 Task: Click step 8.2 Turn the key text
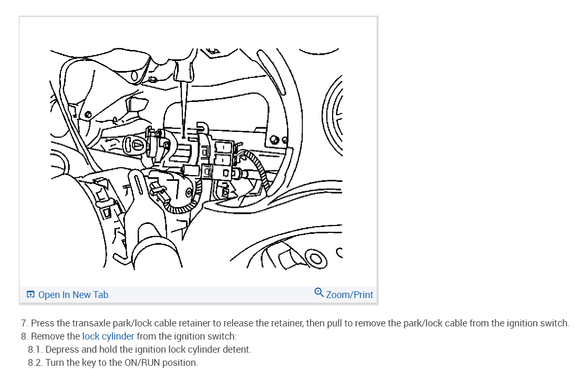113,362
